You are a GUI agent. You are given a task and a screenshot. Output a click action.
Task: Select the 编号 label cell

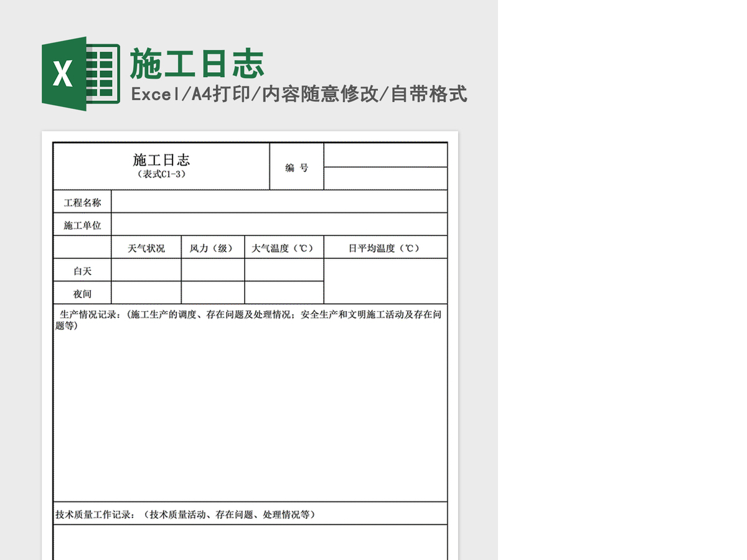[x=296, y=166]
